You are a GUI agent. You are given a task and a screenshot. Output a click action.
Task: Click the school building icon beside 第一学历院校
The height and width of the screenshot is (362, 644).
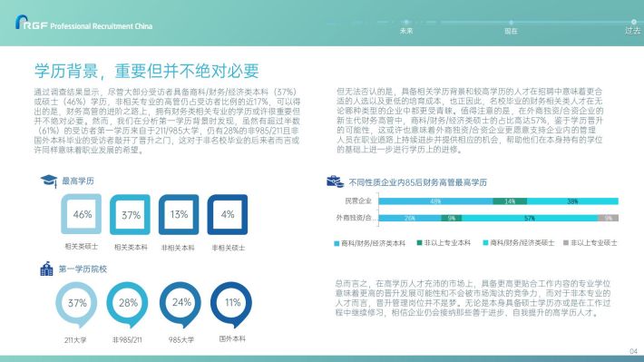point(46,269)
